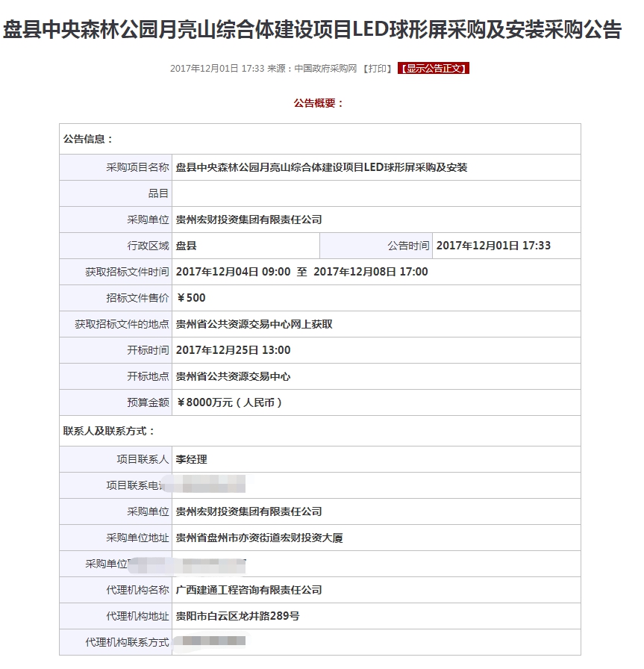Click the 开标时间 value 2017年12月25日 13:00
Viewport: 644px width, 669px height.
tap(234, 350)
